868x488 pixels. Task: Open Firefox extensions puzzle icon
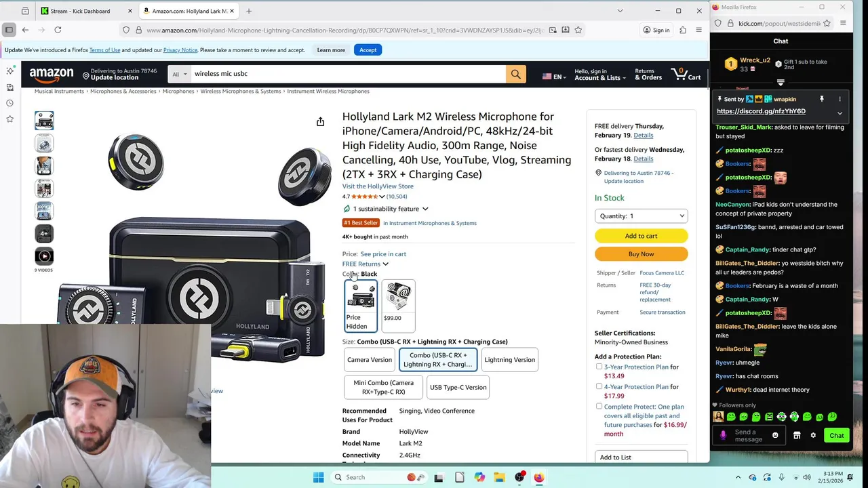pos(683,30)
